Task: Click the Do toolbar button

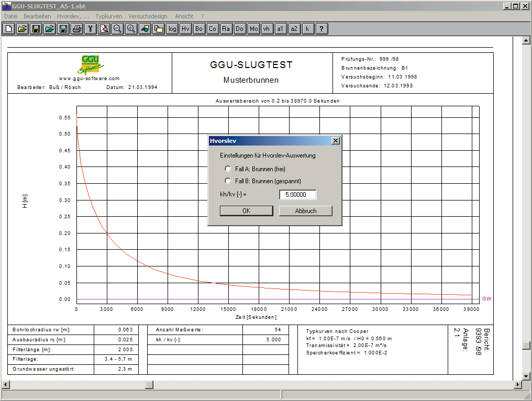Action: pos(240,29)
